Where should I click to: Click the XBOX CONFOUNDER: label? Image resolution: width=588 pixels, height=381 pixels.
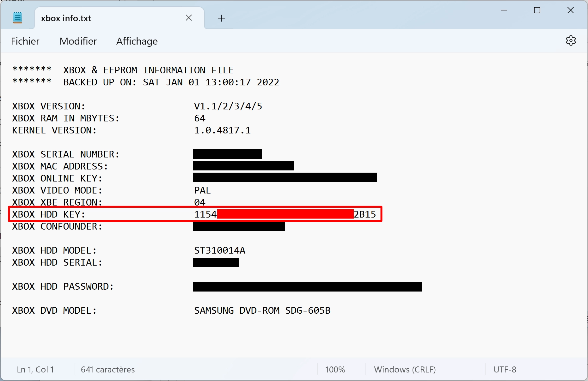point(57,226)
